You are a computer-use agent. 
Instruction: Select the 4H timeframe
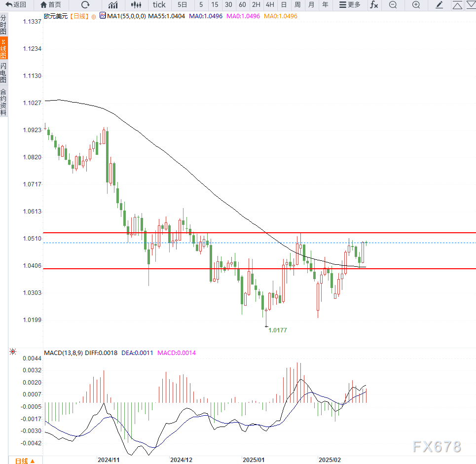point(270,5)
